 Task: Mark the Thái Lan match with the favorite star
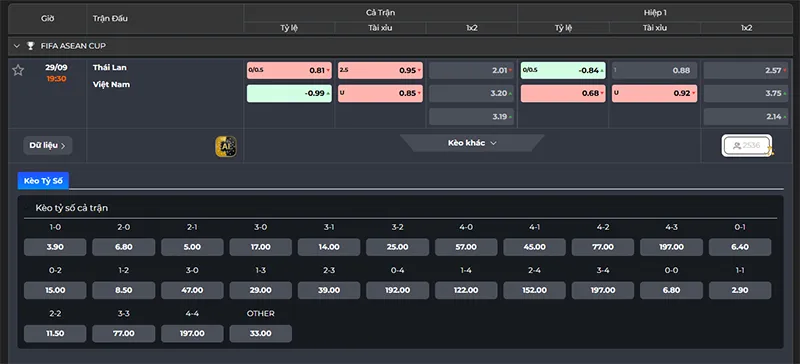(x=18, y=70)
